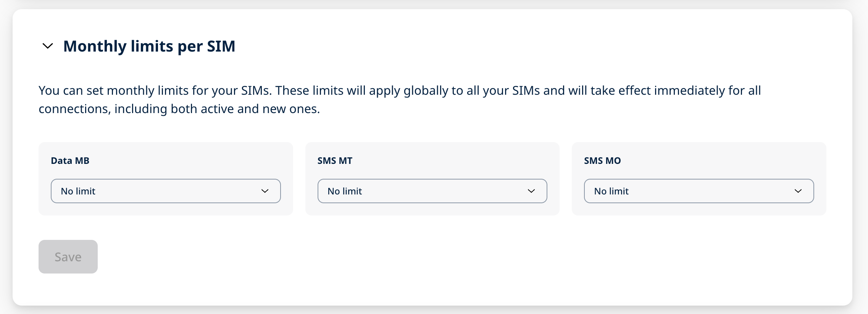The image size is (868, 314).
Task: Click the Save button
Action: pyautogui.click(x=68, y=256)
